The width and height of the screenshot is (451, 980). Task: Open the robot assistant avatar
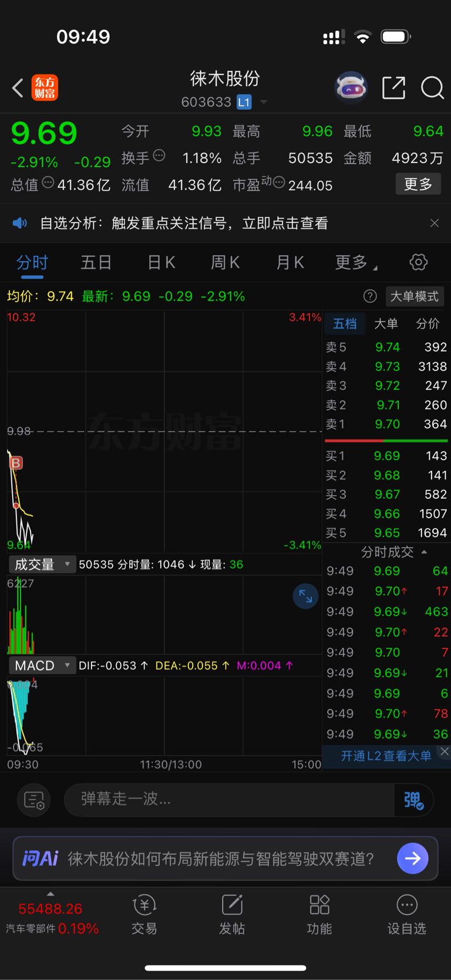[351, 87]
